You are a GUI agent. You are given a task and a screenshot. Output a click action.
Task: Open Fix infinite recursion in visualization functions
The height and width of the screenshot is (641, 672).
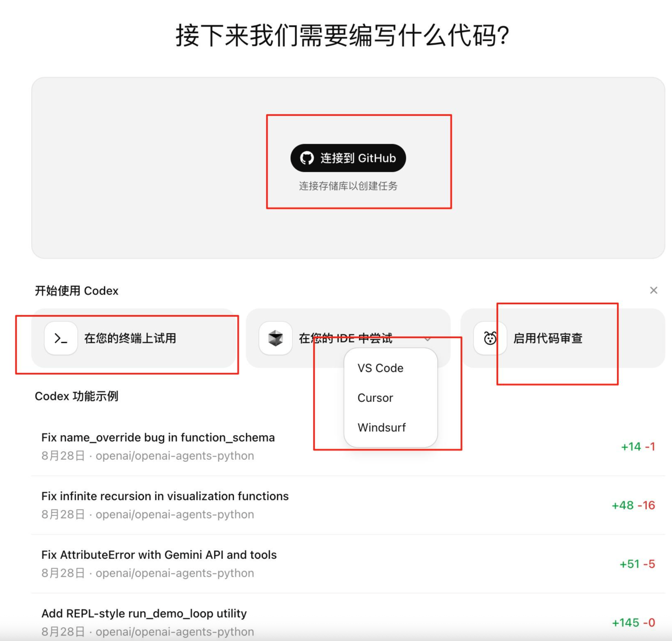click(x=165, y=496)
